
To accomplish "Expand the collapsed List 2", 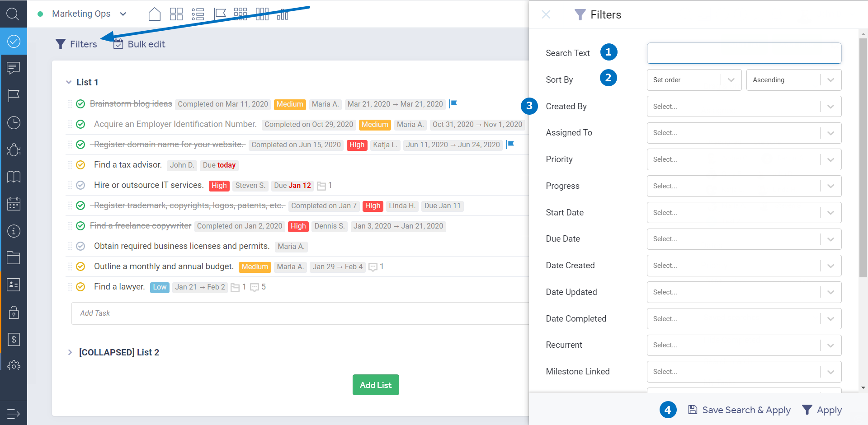I will coord(70,352).
